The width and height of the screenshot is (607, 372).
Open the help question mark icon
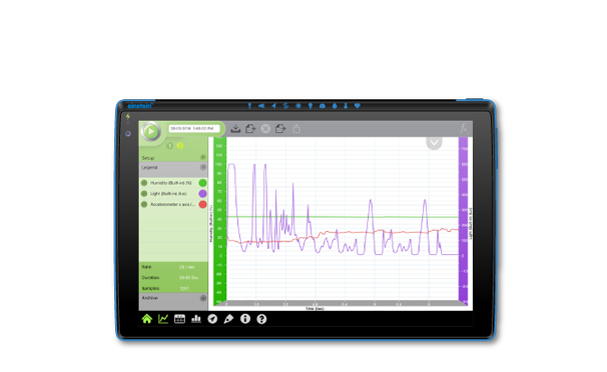[262, 319]
